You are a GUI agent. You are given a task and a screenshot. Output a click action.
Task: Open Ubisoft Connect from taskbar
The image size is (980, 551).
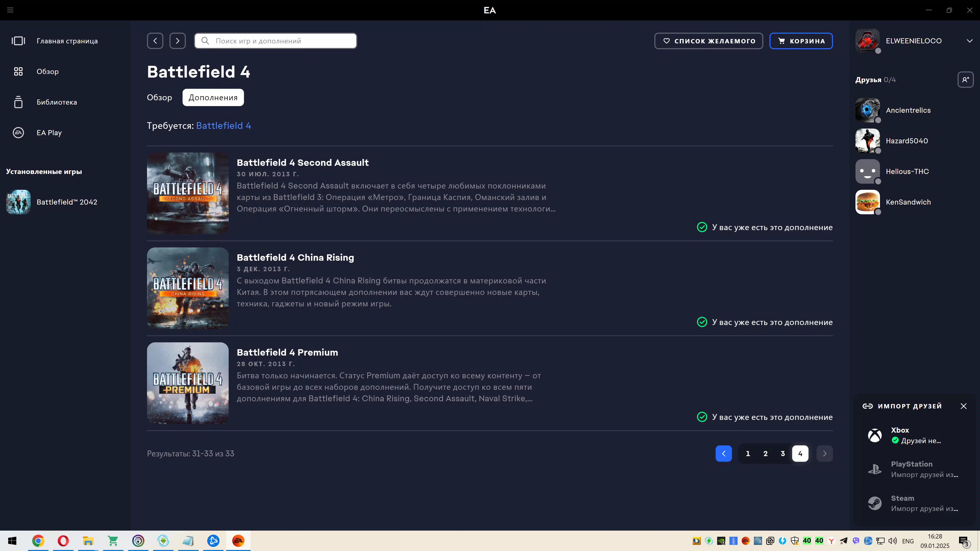point(138,541)
